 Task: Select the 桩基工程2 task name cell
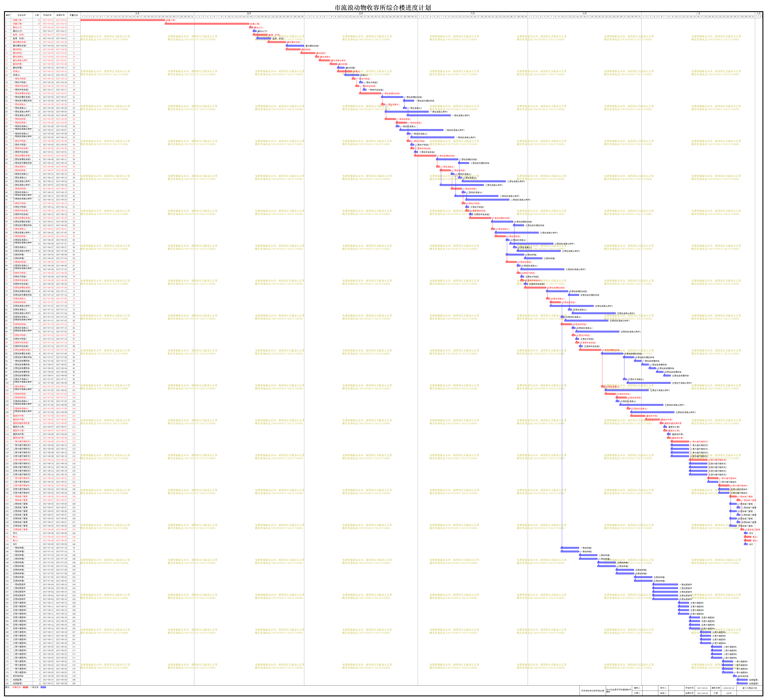point(22,24)
